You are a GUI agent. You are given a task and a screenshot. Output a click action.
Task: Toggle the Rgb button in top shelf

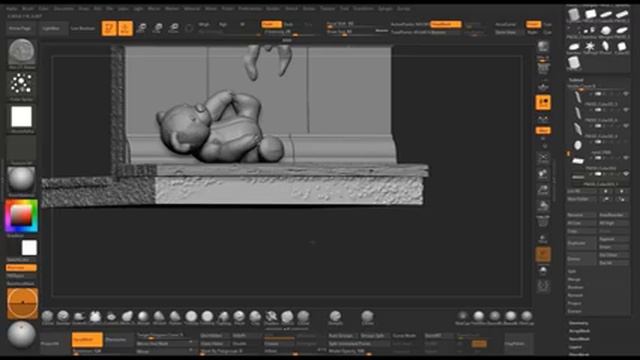click(223, 24)
